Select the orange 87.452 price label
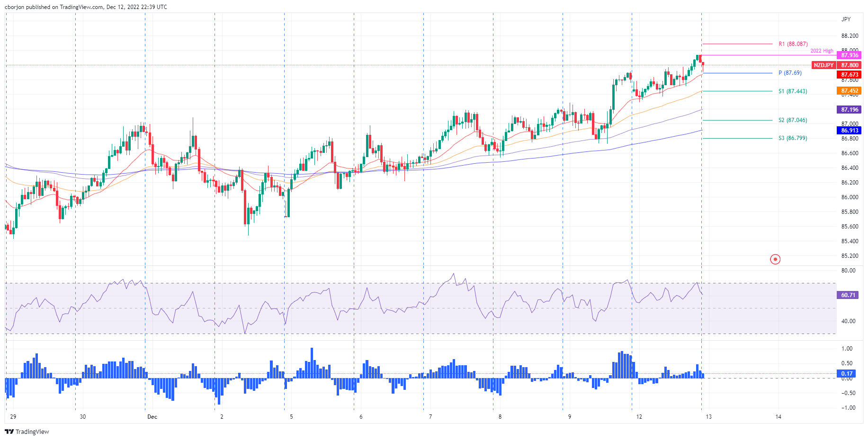868x440 pixels. coord(850,91)
